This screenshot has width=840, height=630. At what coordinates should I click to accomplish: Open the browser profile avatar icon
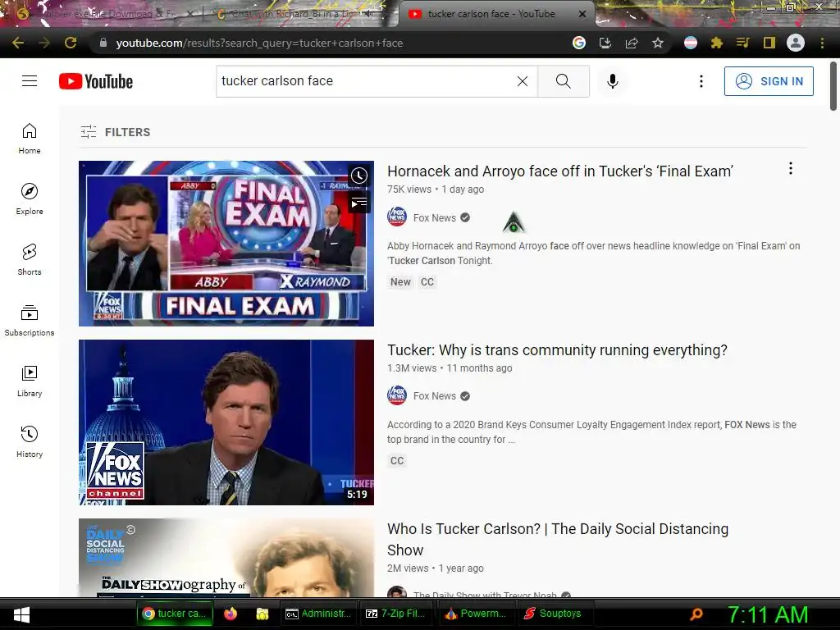796,43
